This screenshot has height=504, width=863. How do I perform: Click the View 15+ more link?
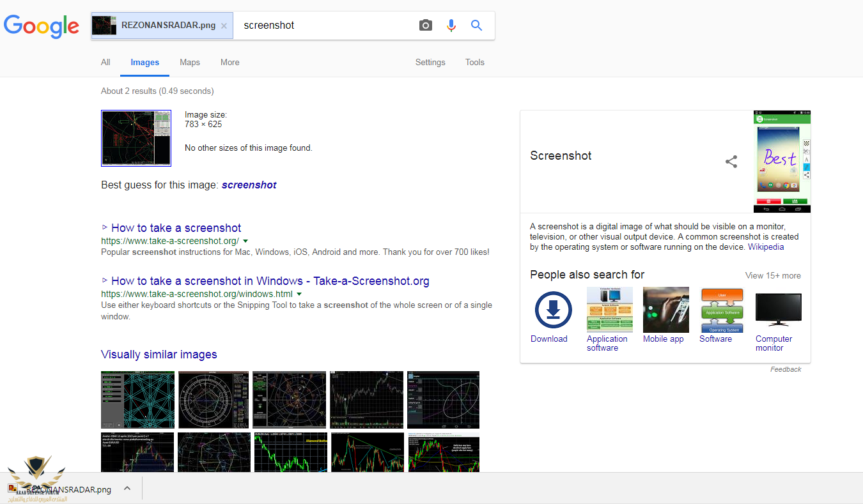click(773, 276)
